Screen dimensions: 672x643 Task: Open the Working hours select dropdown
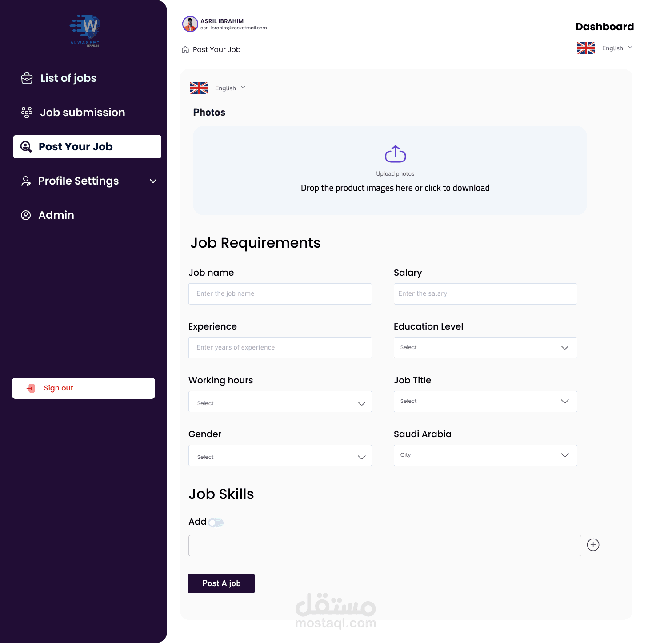coord(280,402)
